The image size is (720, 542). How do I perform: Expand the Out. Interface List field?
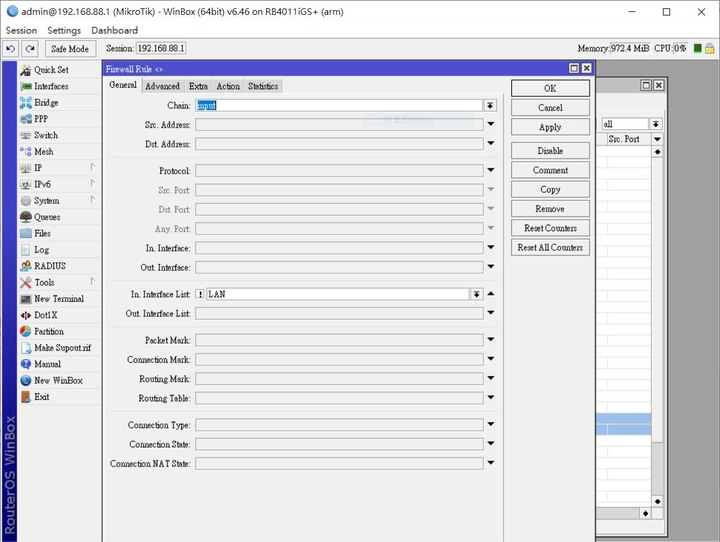click(491, 313)
